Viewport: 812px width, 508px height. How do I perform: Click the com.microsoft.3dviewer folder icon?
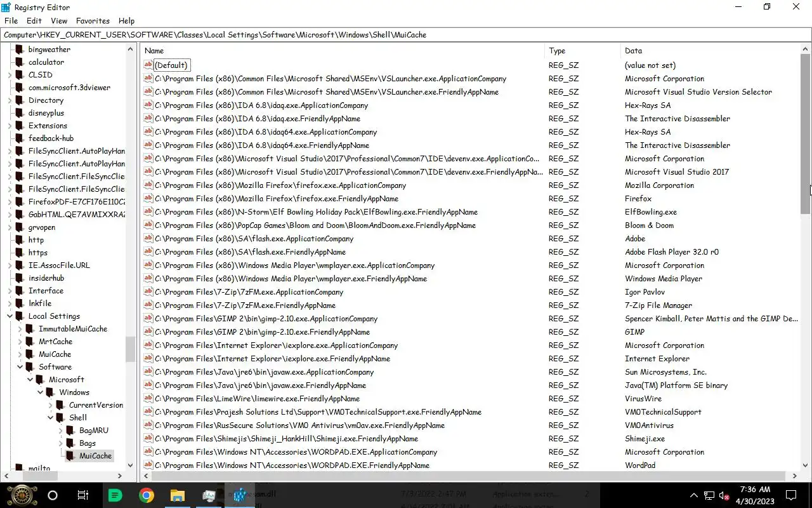tap(20, 88)
